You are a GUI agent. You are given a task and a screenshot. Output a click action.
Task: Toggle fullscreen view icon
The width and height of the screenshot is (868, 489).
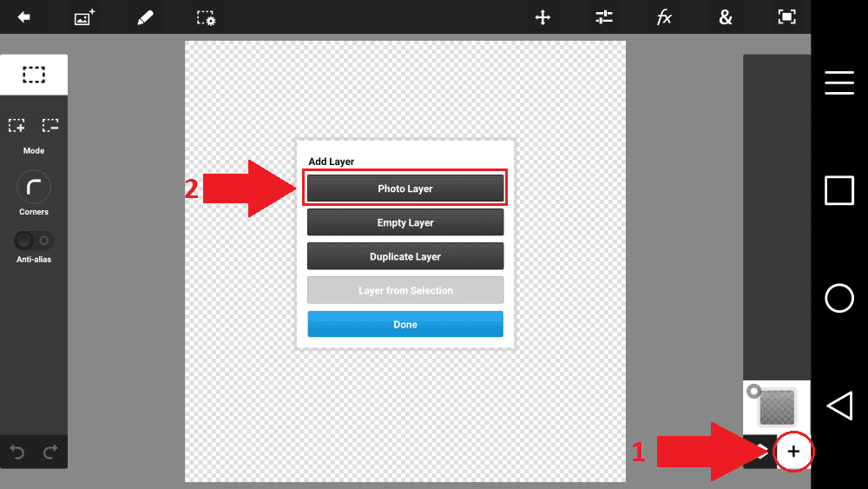[x=786, y=17]
